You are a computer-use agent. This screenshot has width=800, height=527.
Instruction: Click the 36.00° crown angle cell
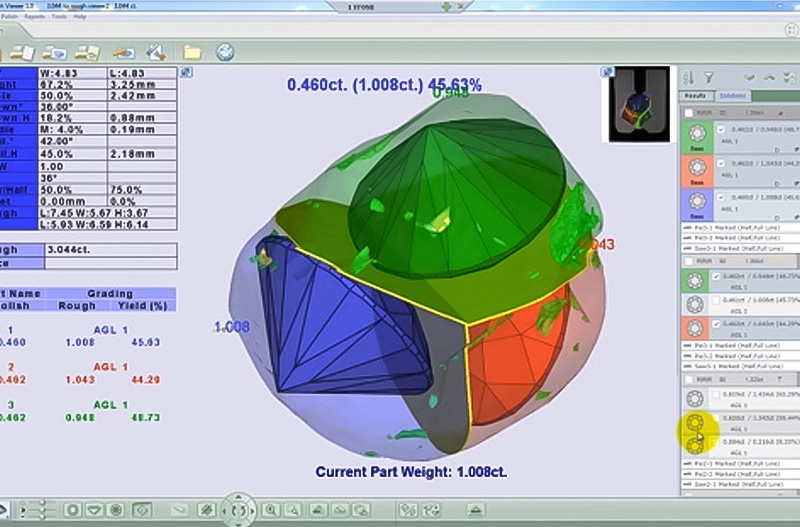72,107
